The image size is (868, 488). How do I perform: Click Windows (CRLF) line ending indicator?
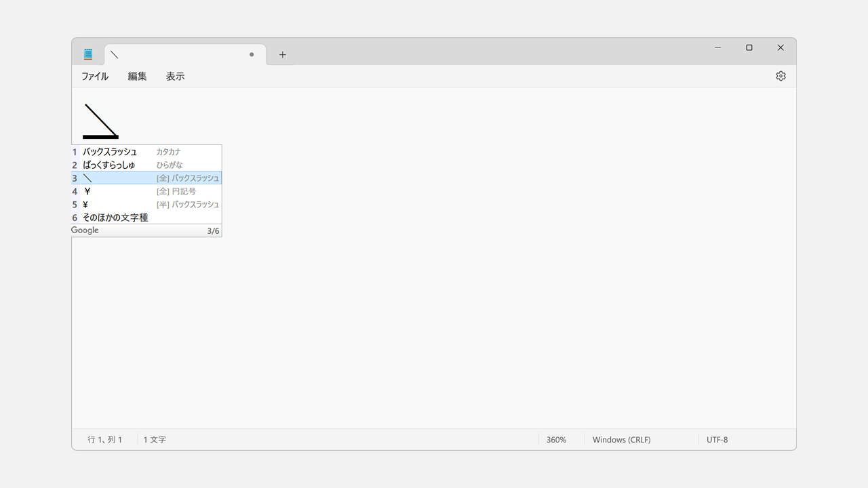[621, 440]
